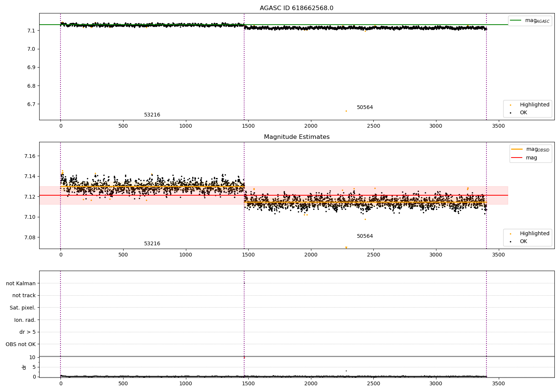Click the '53216' obsid label in the middle plot
This screenshot has height=392, width=560.
click(152, 244)
